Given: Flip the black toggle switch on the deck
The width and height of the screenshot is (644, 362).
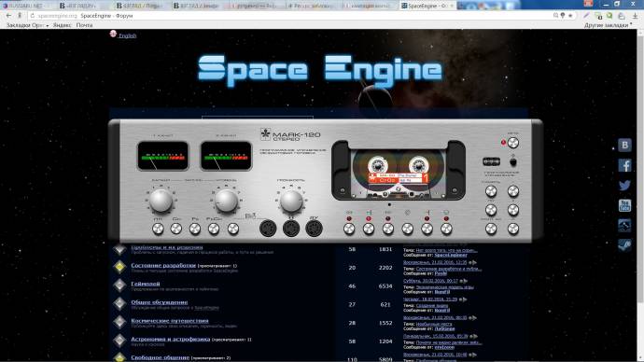Looking at the screenshot, I should click(x=512, y=160).
